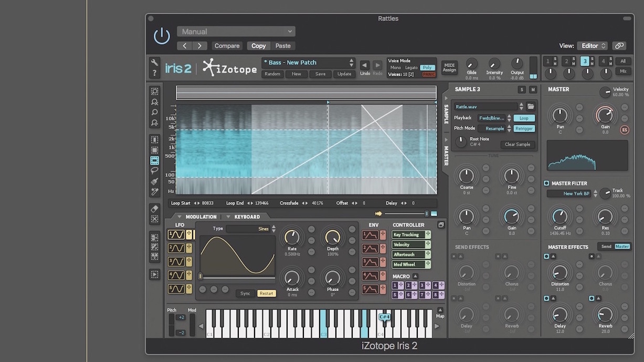Select the brush selection tool
The width and height of the screenshot is (644, 362).
click(x=154, y=182)
